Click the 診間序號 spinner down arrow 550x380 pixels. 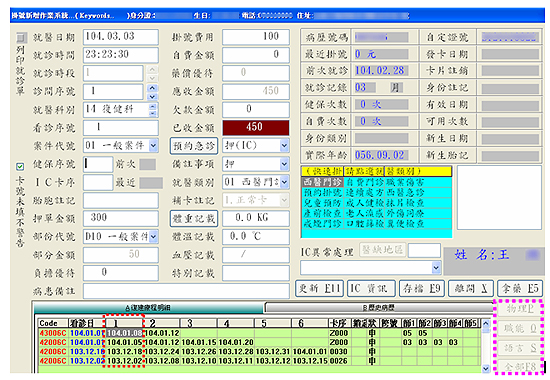[x=153, y=96]
